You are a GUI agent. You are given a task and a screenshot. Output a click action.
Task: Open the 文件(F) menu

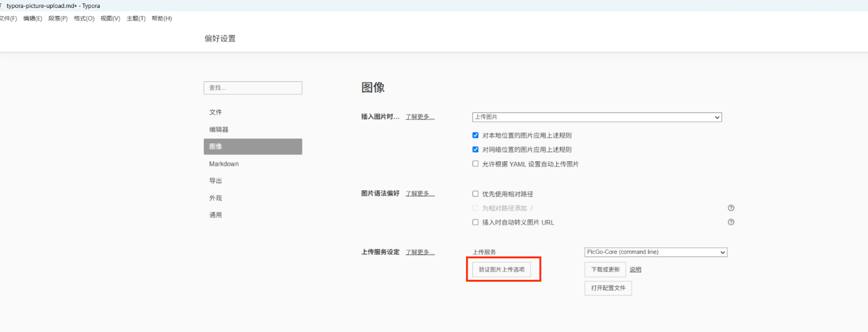click(8, 18)
